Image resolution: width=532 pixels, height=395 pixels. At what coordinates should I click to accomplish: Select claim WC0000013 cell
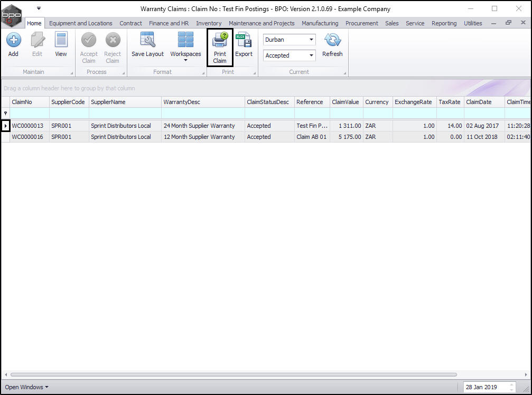30,126
